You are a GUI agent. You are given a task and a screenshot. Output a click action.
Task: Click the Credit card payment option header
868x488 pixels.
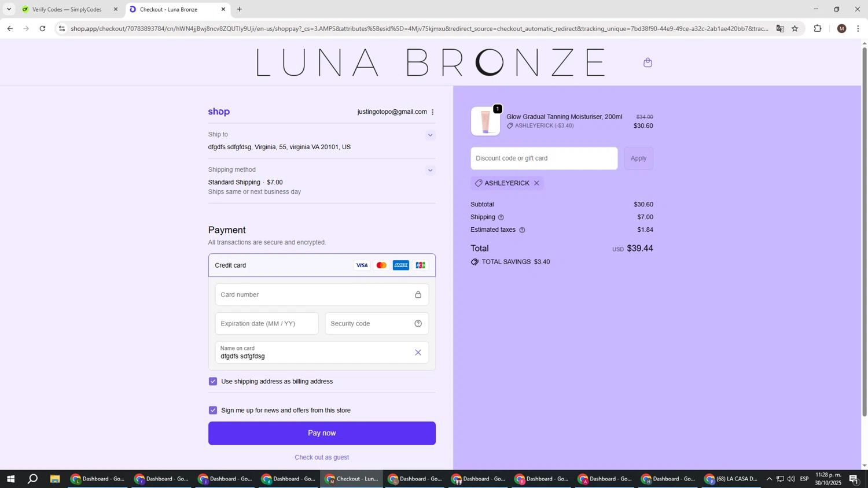click(322, 265)
